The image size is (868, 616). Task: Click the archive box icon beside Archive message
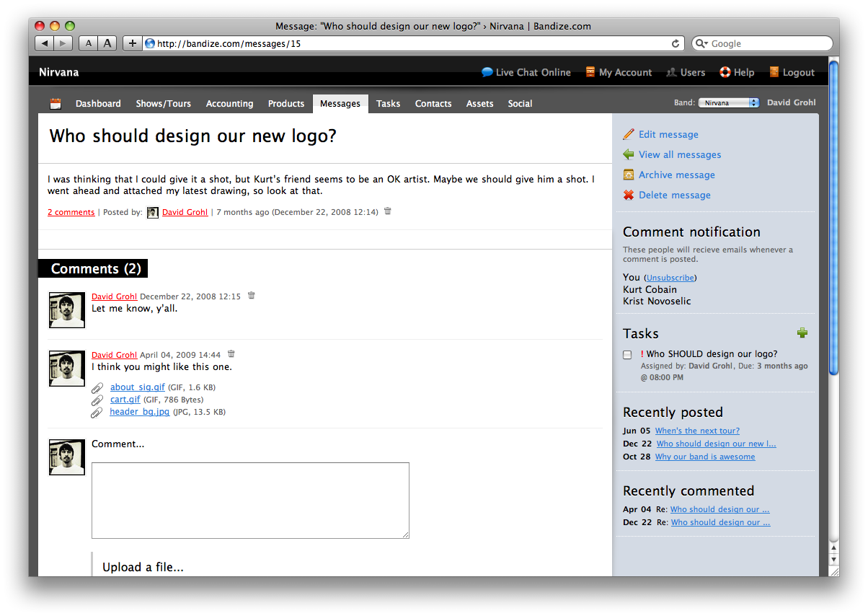tap(629, 175)
